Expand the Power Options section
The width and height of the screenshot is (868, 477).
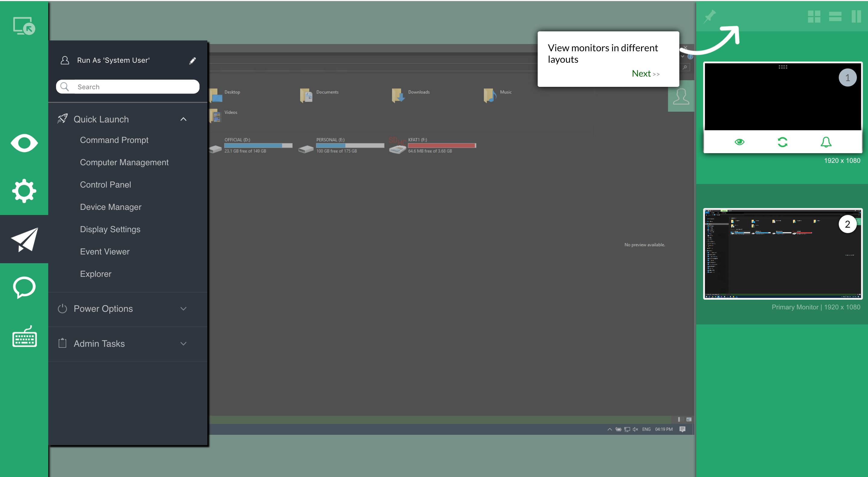[183, 308]
